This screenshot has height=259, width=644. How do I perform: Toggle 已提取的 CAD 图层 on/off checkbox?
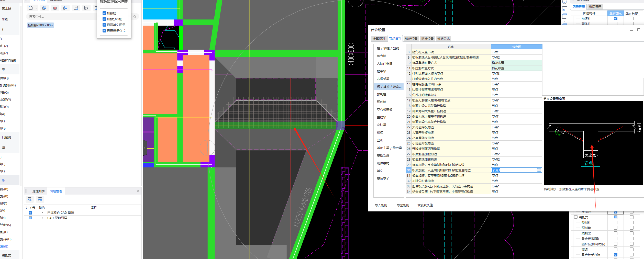coord(30,213)
